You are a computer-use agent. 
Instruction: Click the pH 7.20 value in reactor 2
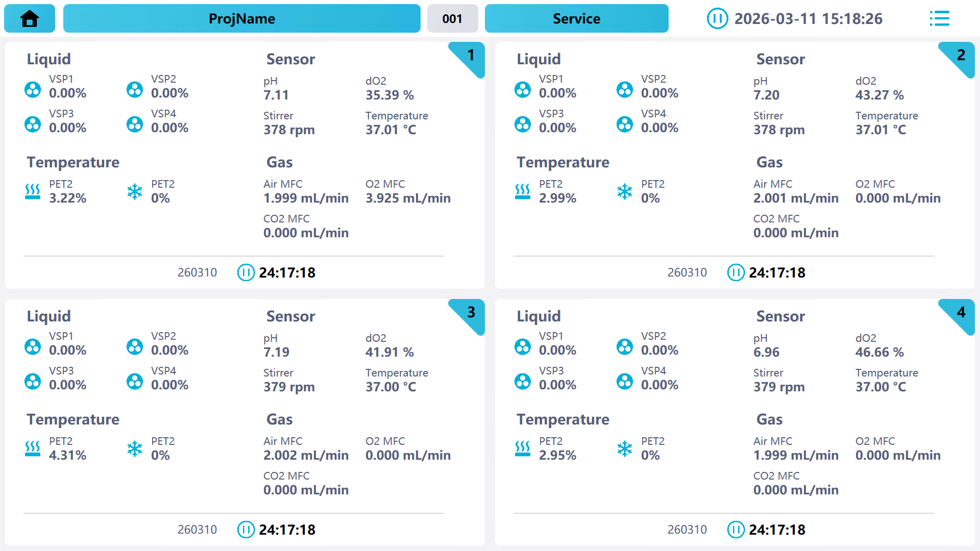(766, 95)
